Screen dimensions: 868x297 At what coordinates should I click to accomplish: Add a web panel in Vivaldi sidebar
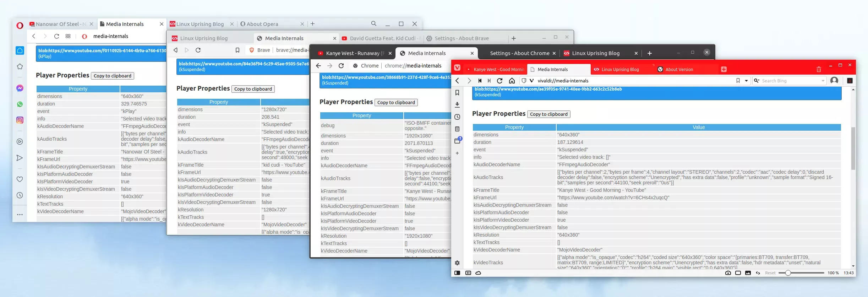(x=457, y=153)
